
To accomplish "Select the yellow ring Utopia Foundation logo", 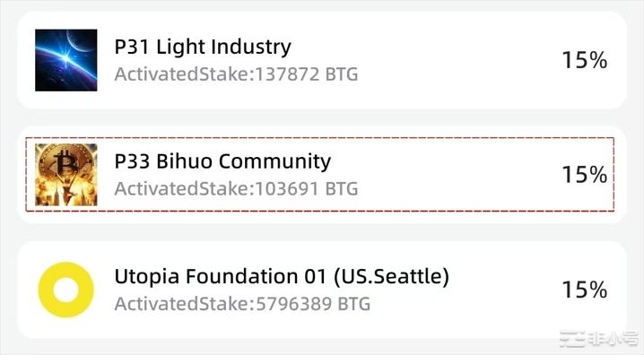I will pyautogui.click(x=65, y=290).
